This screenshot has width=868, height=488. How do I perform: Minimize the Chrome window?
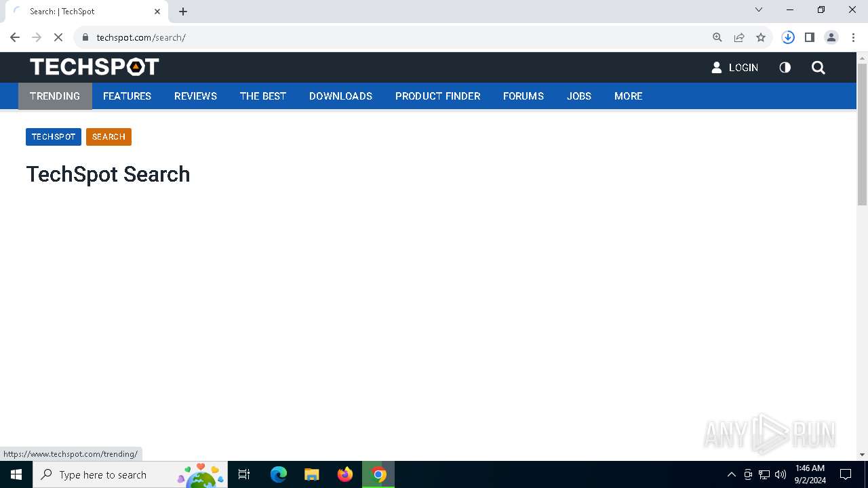point(790,9)
